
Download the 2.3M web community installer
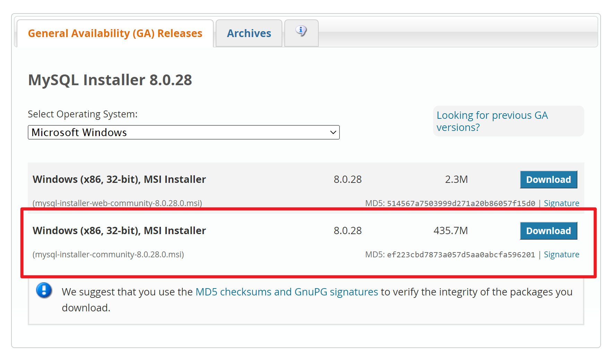548,179
